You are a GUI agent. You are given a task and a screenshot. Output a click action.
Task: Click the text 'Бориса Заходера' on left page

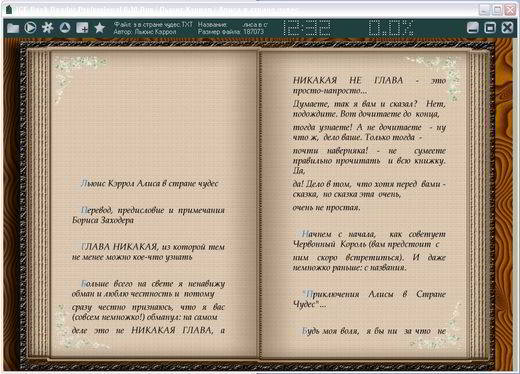coord(103,220)
